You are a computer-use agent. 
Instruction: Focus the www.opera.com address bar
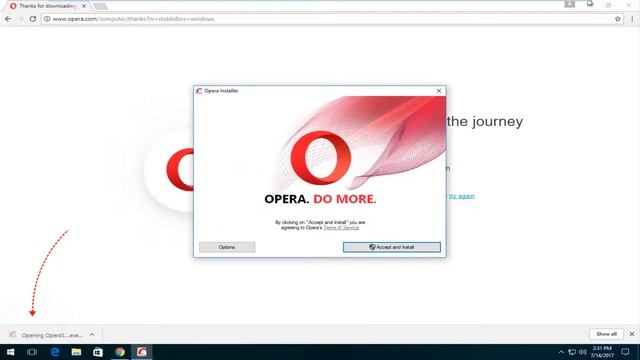tap(331, 19)
